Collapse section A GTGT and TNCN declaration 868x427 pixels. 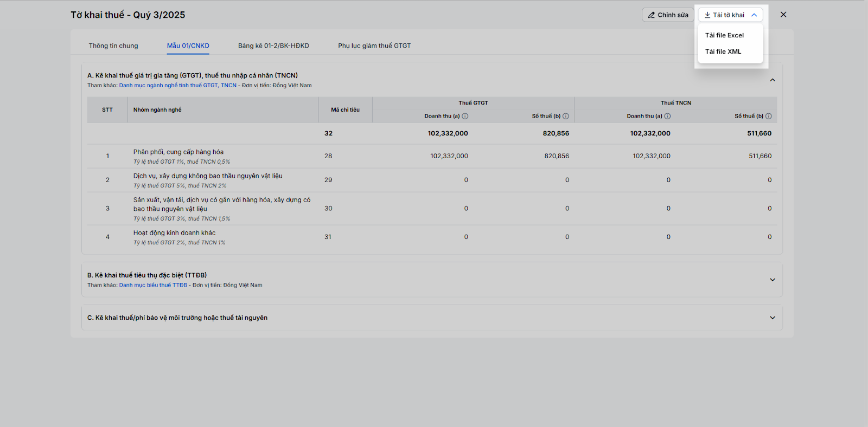coord(773,80)
